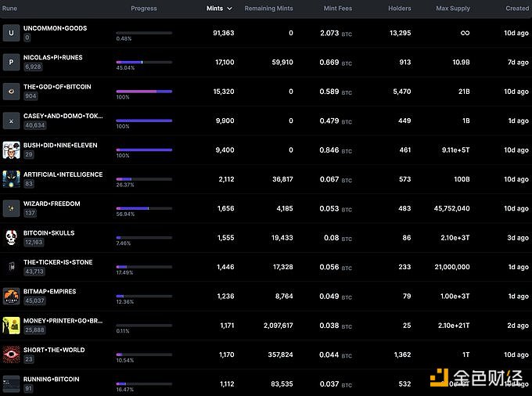Click max supply value 21,000,000
The height and width of the screenshot is (396, 532).
[x=452, y=267]
